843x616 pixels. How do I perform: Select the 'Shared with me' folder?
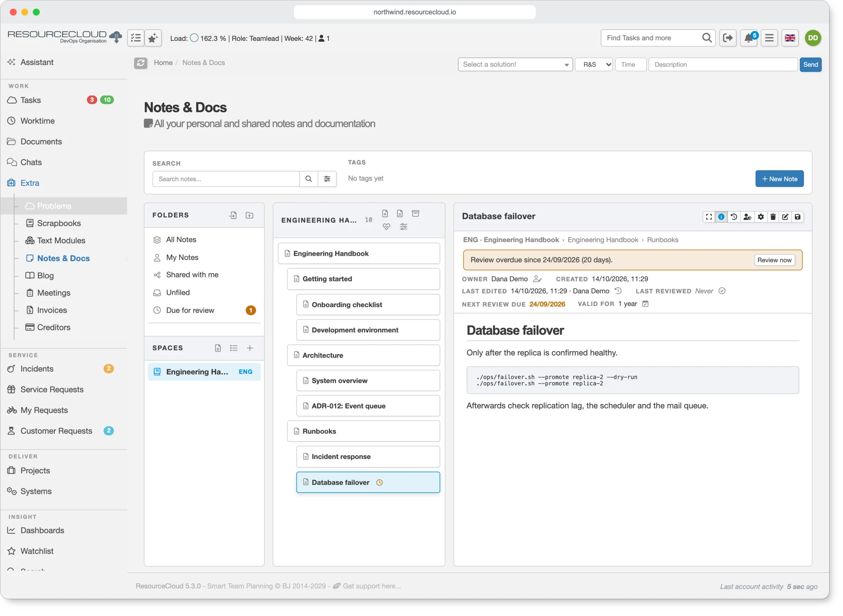[204, 275]
